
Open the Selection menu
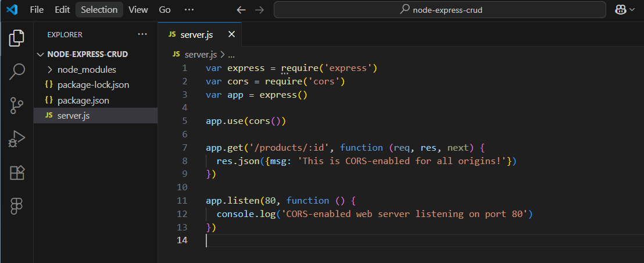(x=99, y=10)
